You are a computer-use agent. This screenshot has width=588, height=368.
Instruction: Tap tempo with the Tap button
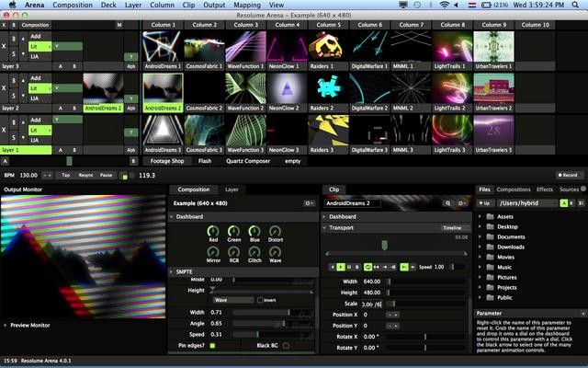coord(65,176)
